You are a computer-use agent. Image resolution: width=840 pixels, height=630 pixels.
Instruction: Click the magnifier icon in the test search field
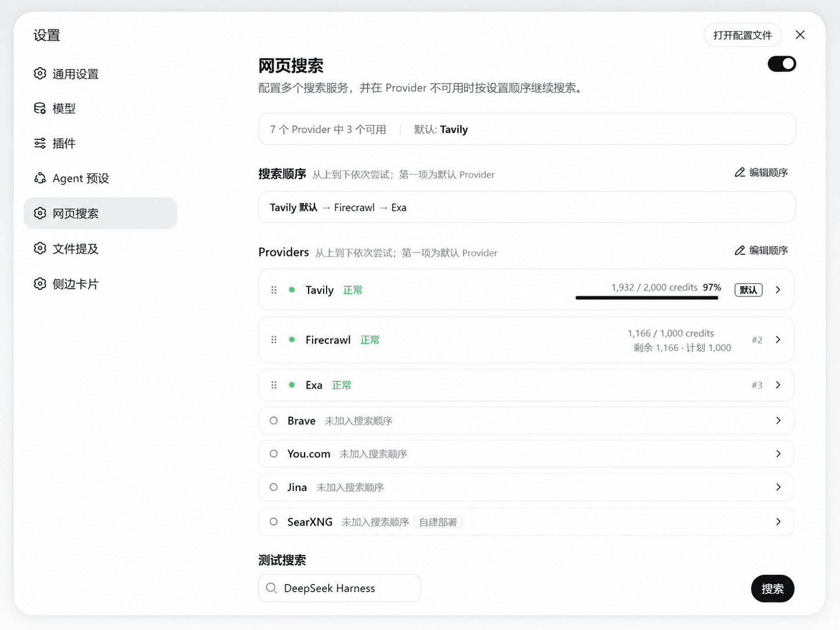271,588
